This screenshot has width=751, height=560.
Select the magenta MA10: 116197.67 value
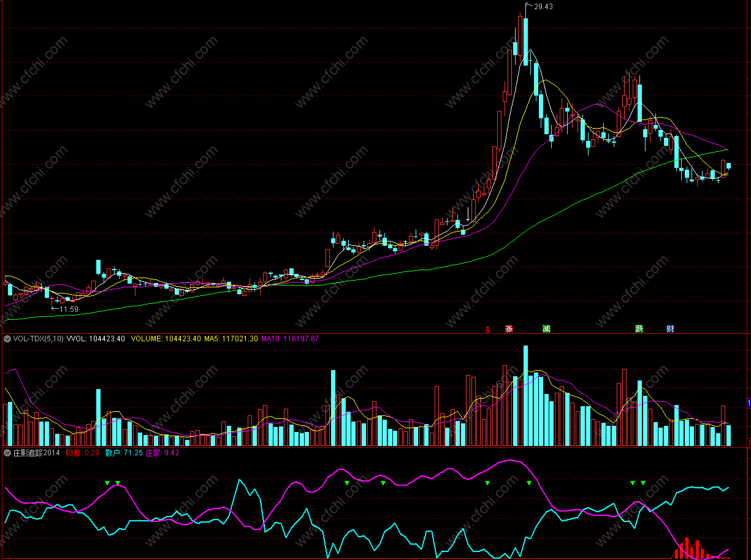[x=291, y=338]
